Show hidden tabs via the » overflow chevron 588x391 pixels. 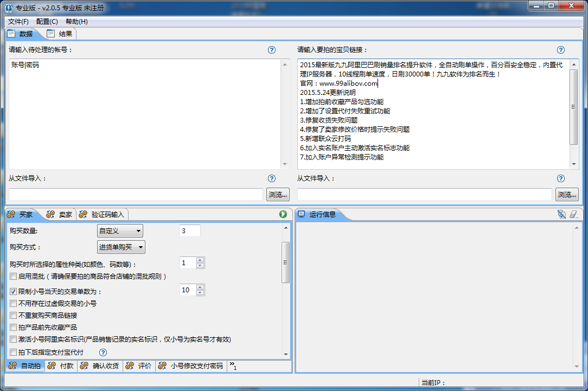(232, 365)
